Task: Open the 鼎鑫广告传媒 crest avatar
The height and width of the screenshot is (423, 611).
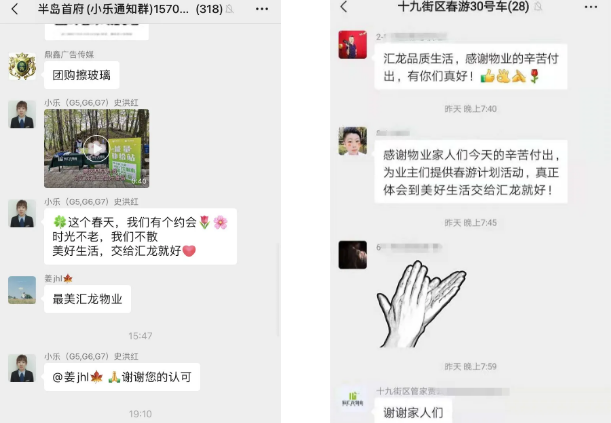Action: [x=22, y=67]
